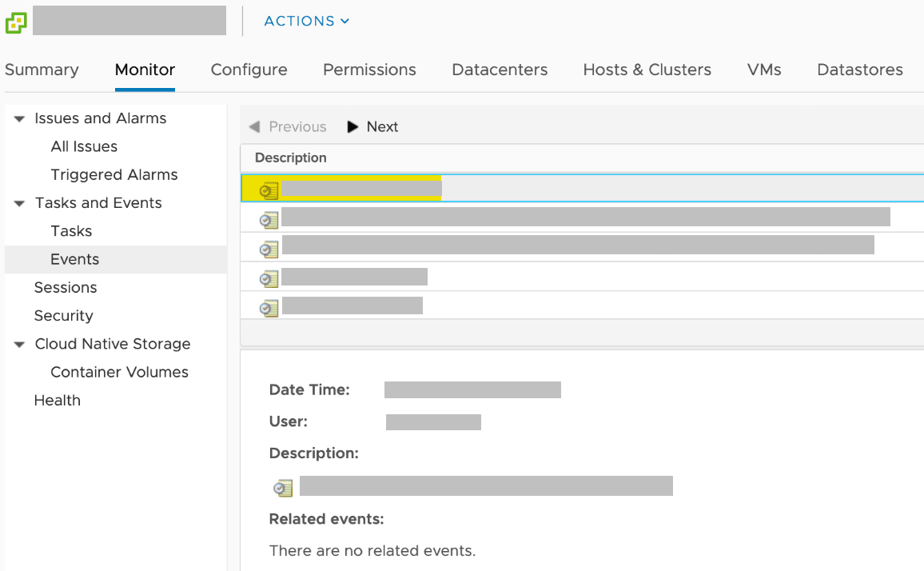Click the fifth event row's icon
Screen dimensions: 924x571
pos(269,307)
